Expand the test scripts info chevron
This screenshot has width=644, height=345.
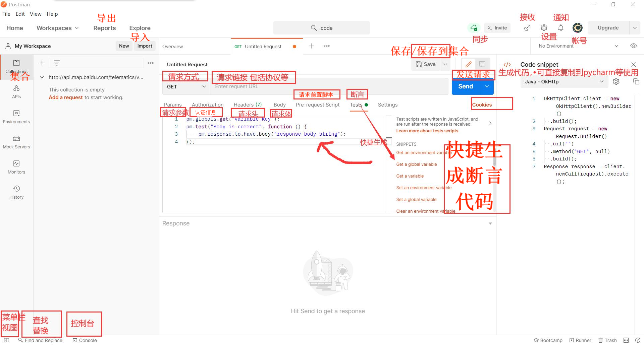(x=490, y=123)
